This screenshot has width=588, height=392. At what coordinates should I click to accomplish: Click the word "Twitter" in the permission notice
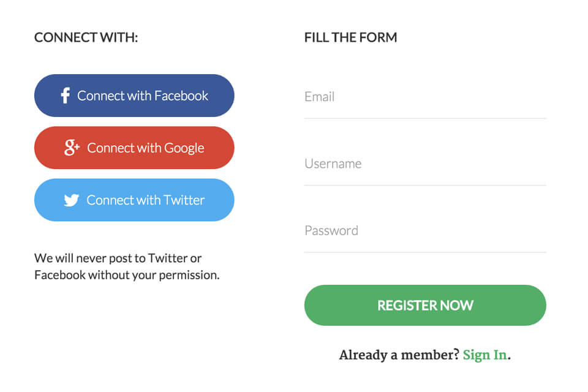168,258
